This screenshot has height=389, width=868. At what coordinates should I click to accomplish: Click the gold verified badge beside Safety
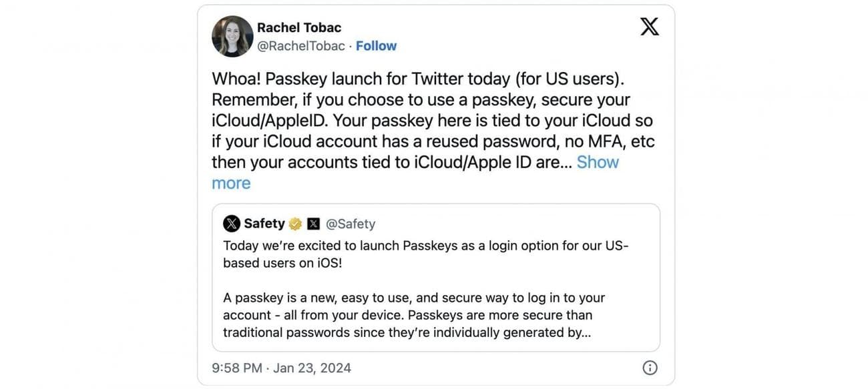(295, 224)
